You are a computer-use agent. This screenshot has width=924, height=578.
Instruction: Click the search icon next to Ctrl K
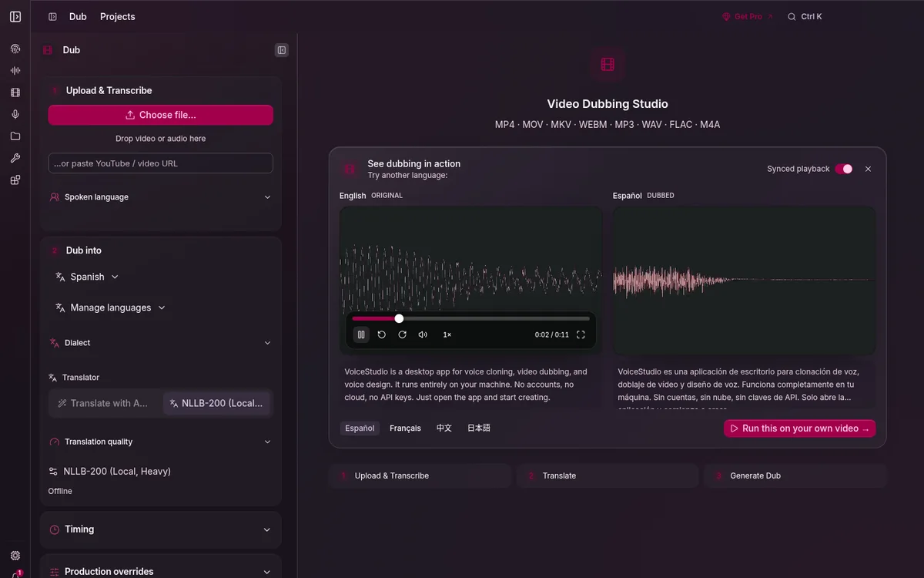tap(792, 16)
